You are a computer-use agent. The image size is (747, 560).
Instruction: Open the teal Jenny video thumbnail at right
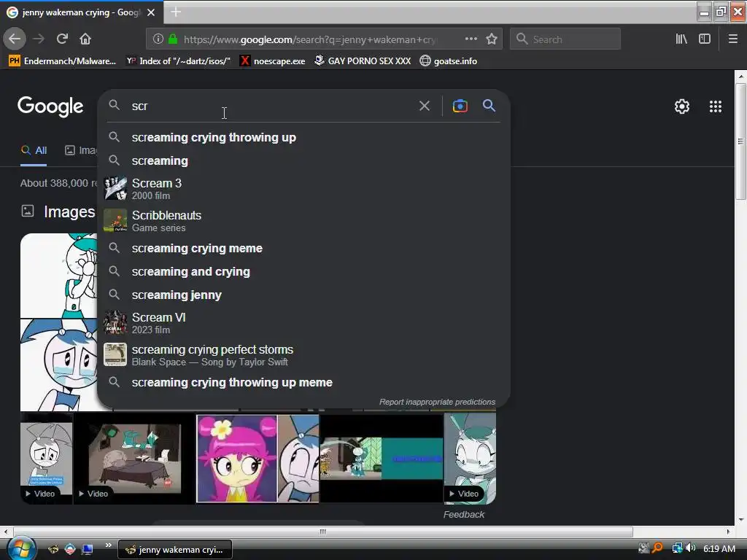coord(470,459)
